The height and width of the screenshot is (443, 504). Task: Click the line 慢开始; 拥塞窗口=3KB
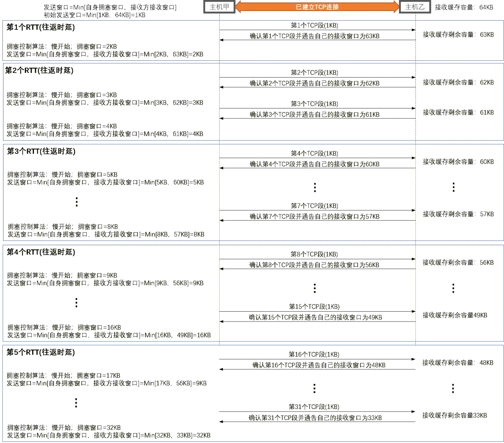(x=61, y=95)
